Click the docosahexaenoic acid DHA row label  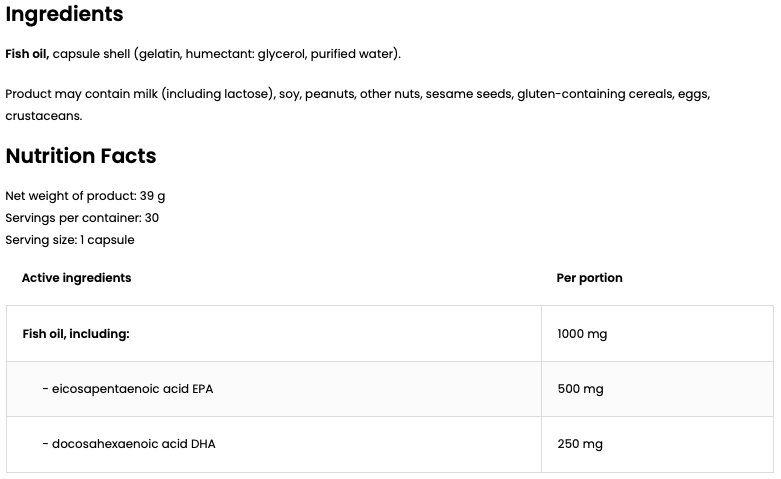[x=128, y=444]
